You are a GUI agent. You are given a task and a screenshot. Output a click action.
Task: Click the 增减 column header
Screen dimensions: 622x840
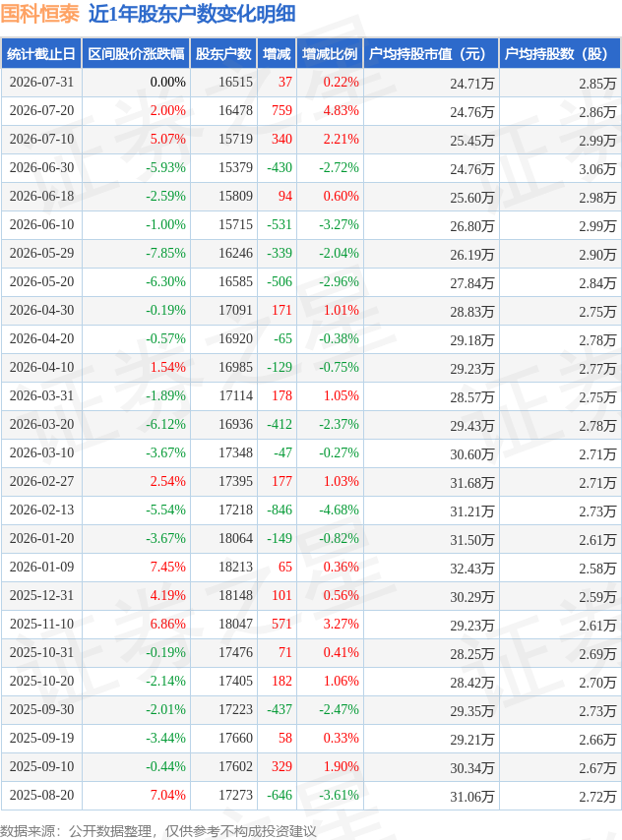277,53
